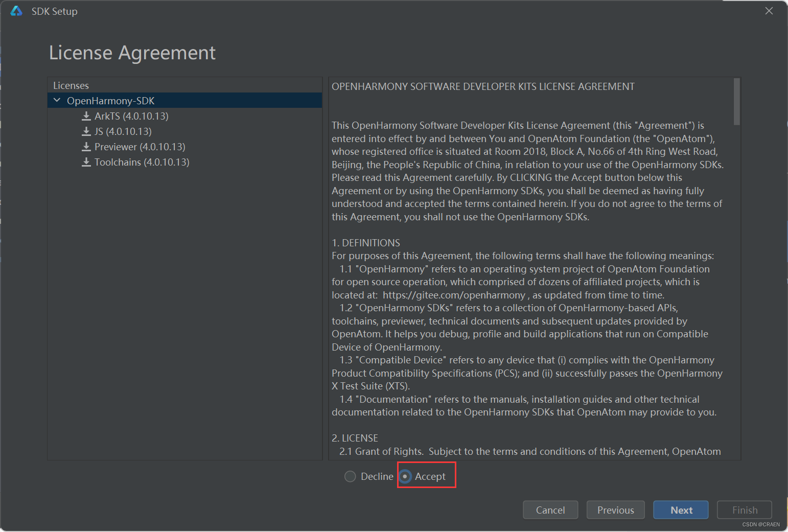The image size is (788, 532).
Task: Click the download icon beside Previewer (4.0.10.13)
Action: [86, 147]
